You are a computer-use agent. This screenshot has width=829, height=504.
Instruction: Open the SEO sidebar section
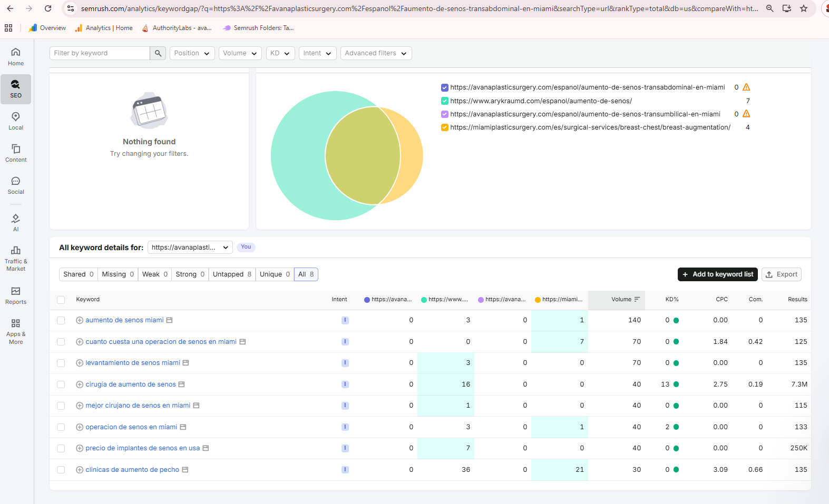click(16, 89)
